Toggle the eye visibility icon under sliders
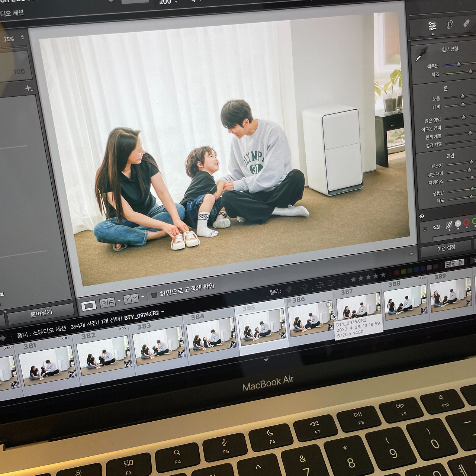This screenshot has width=476, height=476. coord(422,216)
